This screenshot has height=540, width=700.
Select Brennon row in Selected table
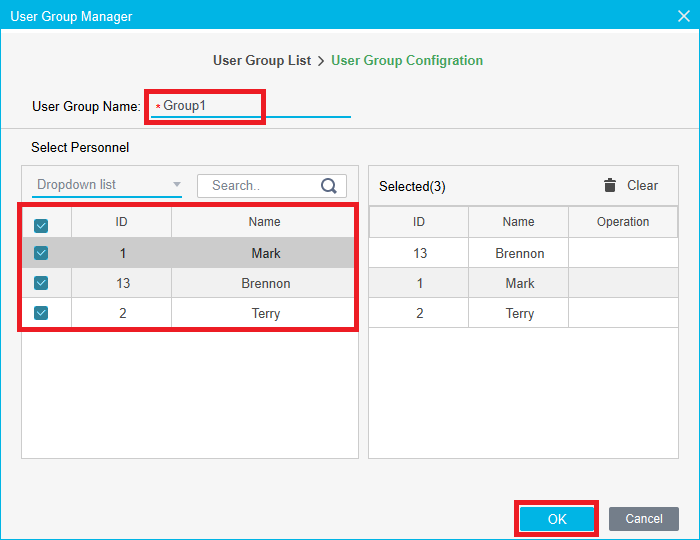[519, 253]
